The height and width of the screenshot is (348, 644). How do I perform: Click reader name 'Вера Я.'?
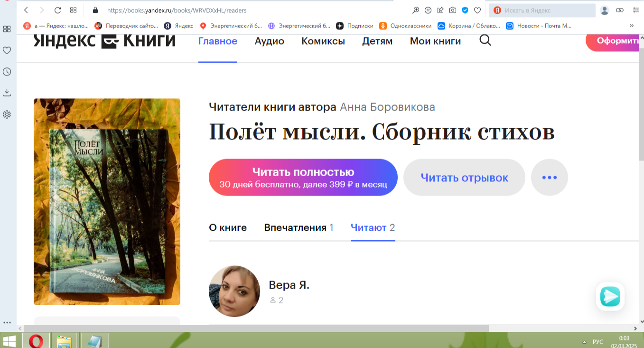pyautogui.click(x=289, y=285)
